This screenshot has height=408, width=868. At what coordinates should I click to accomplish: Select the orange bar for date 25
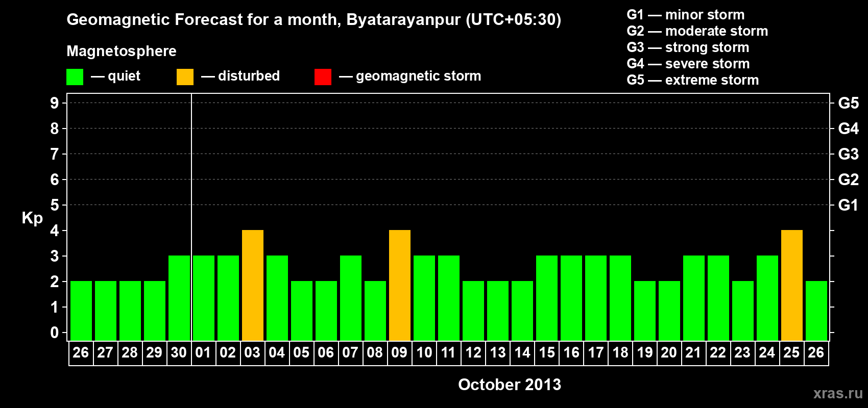[792, 286]
